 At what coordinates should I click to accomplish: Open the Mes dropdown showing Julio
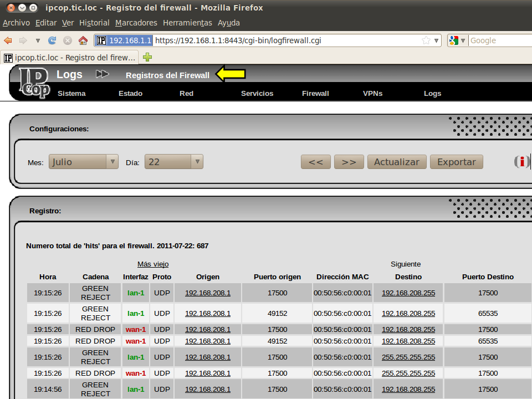point(84,162)
